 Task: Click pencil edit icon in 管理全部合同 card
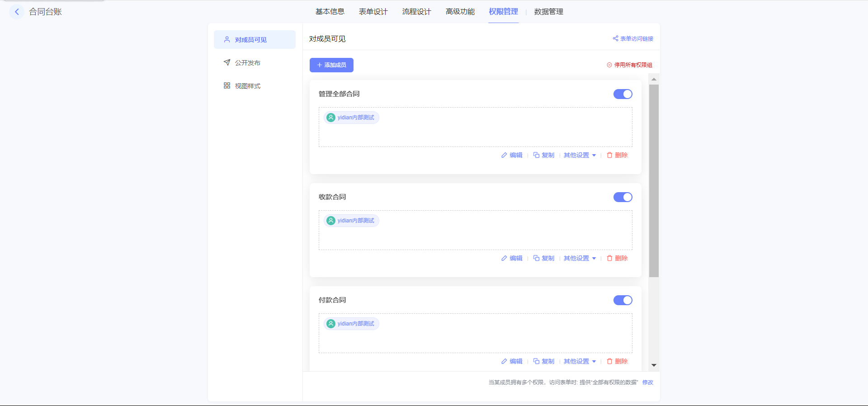(504, 155)
